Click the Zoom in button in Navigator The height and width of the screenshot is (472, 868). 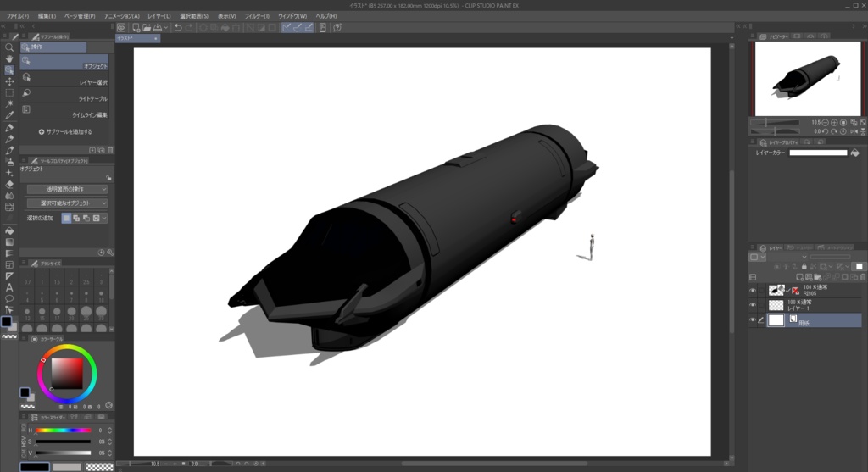[x=834, y=122]
